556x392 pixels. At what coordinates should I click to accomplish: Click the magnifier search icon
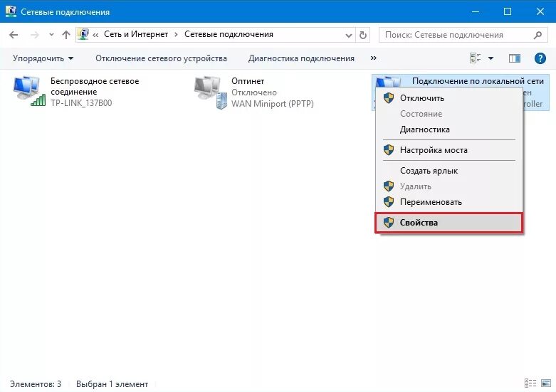[x=538, y=35]
